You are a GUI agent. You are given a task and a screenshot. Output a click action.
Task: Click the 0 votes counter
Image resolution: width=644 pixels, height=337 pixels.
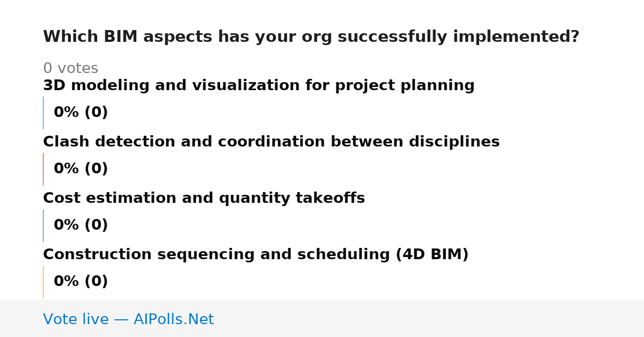click(70, 69)
